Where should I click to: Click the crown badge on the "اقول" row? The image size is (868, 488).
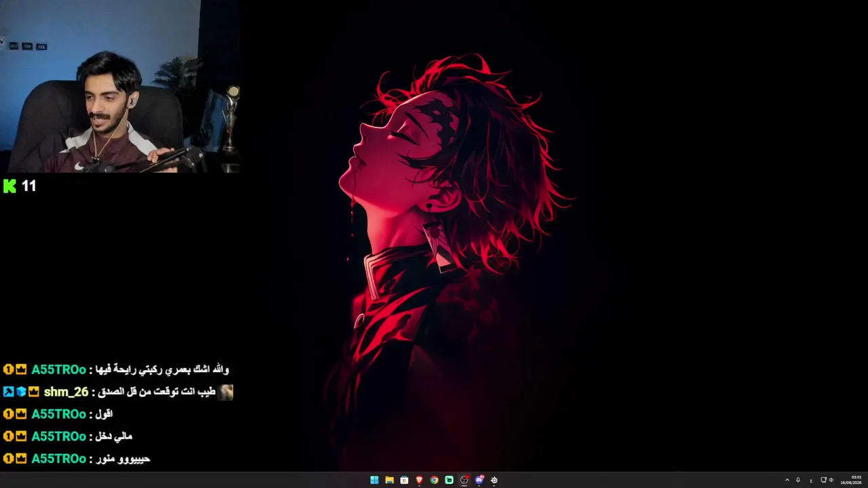point(21,414)
